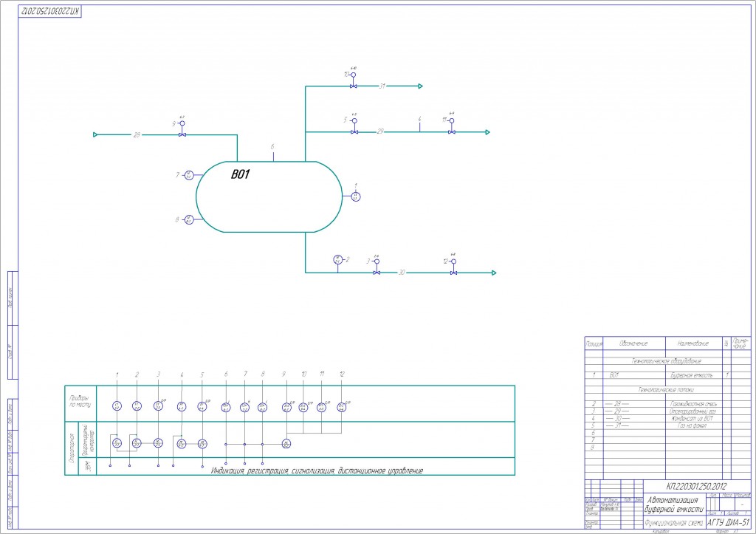Click rotated document code in top-left corner
The height and width of the screenshot is (534, 756).
50,11
